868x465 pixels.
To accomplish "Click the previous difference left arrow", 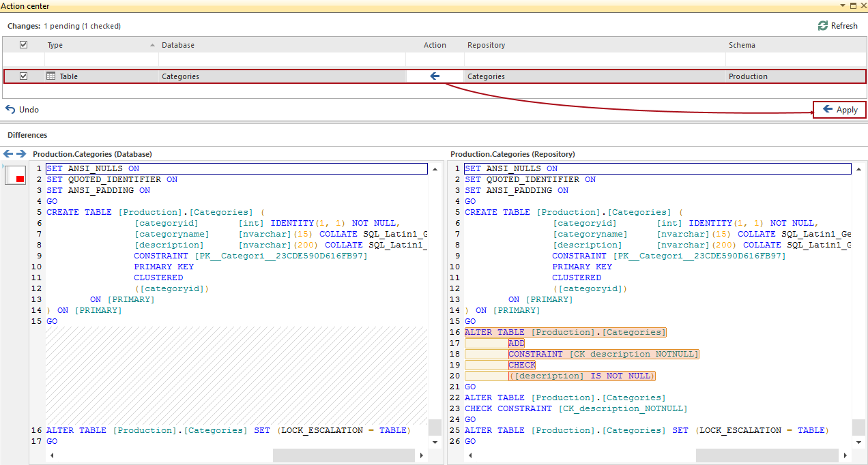I will 8,154.
